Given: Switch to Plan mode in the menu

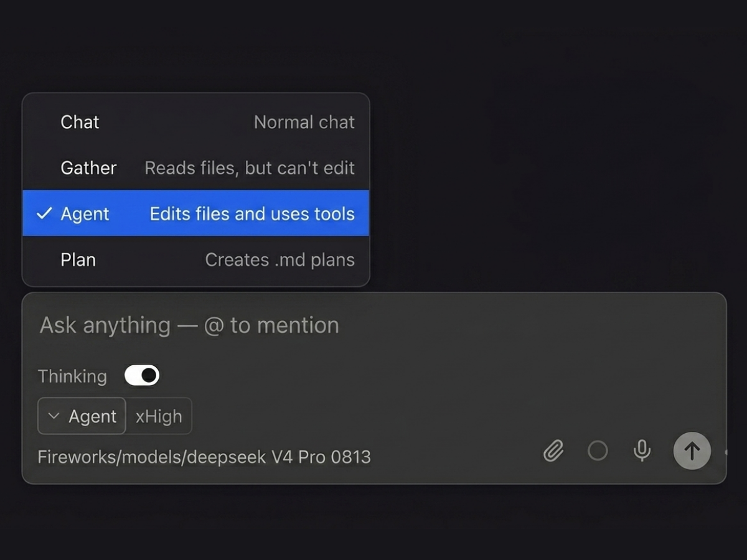Looking at the screenshot, I should click(196, 259).
